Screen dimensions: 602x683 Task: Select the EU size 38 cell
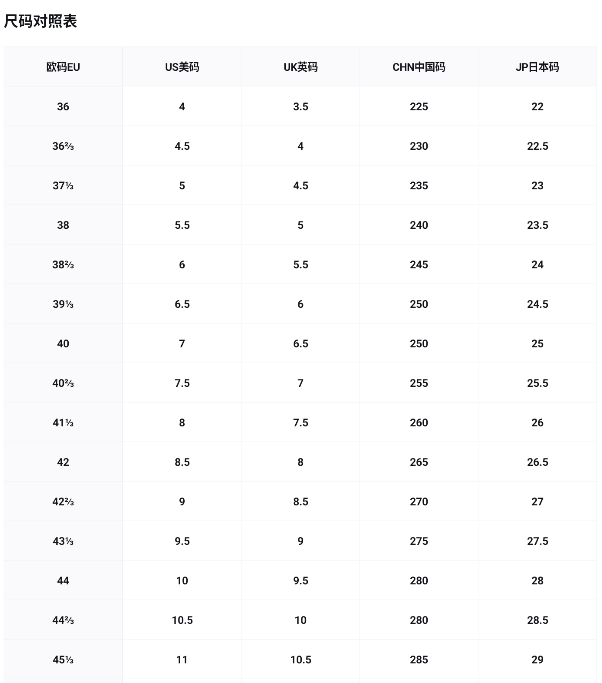[x=63, y=225]
